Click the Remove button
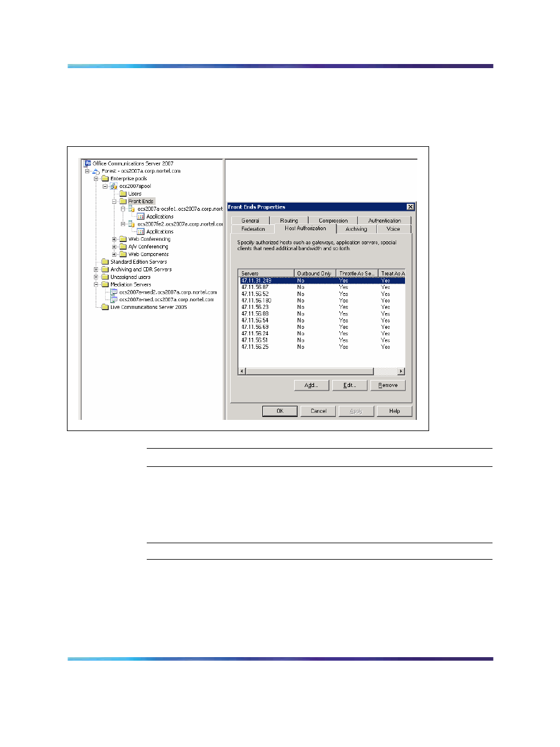The width and height of the screenshot is (560, 747). point(388,385)
